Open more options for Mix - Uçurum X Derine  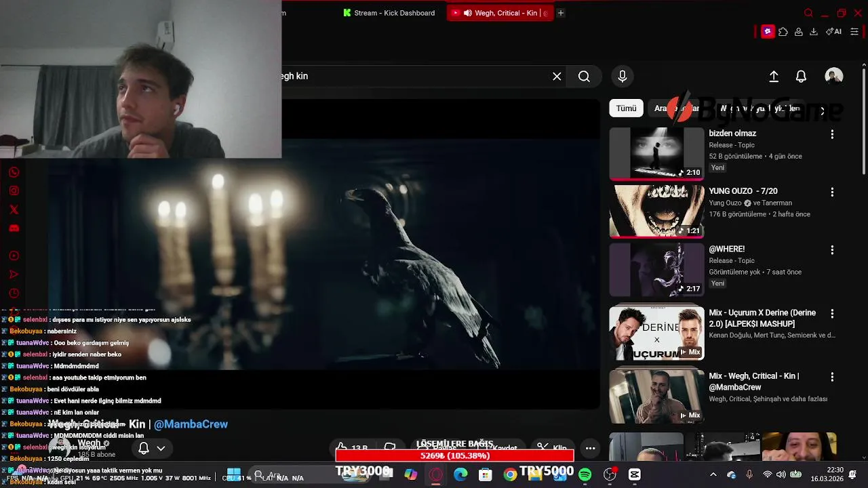(x=832, y=314)
